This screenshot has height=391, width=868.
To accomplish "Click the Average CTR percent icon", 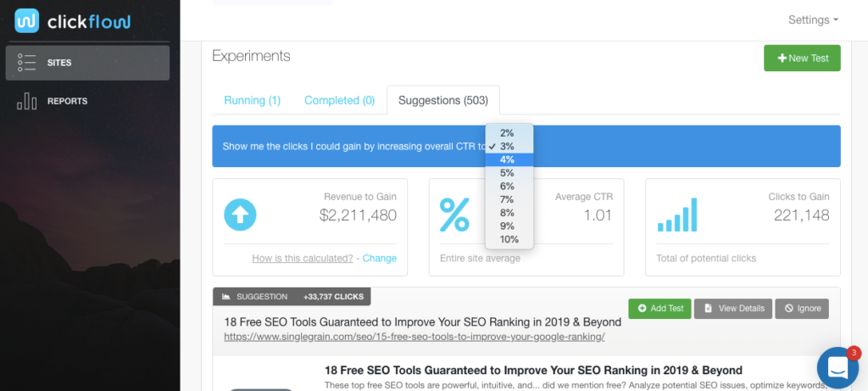I will point(454,213).
